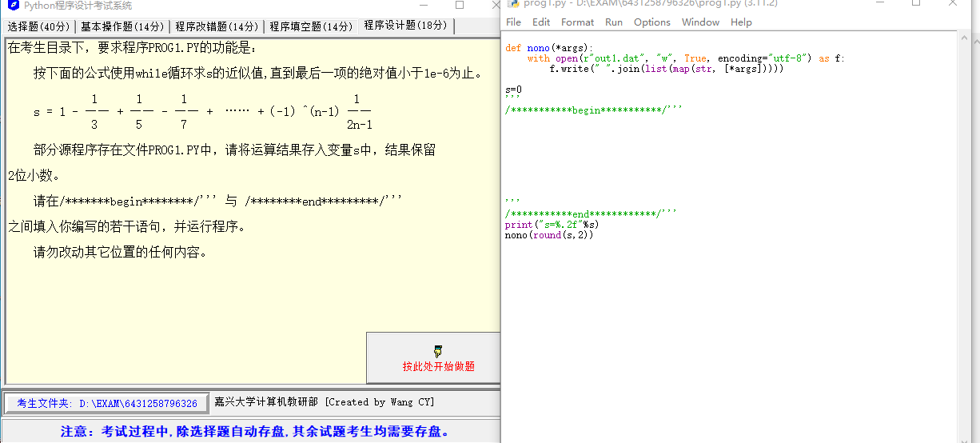Click the pen icon on start button

pos(438,351)
